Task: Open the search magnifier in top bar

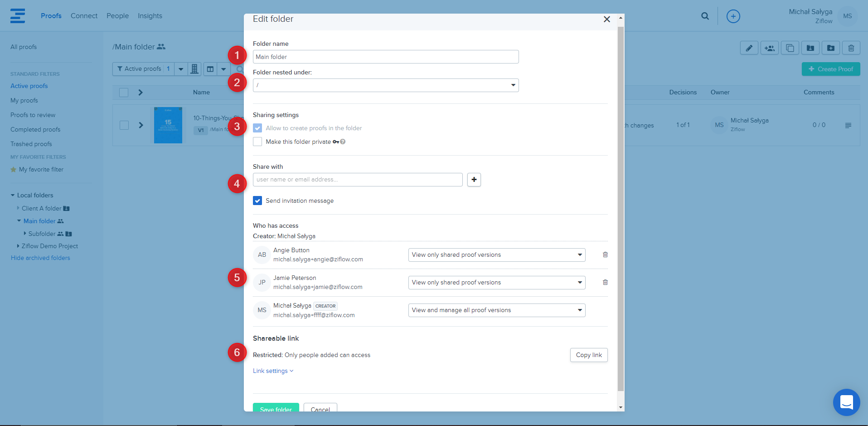Action: tap(705, 16)
